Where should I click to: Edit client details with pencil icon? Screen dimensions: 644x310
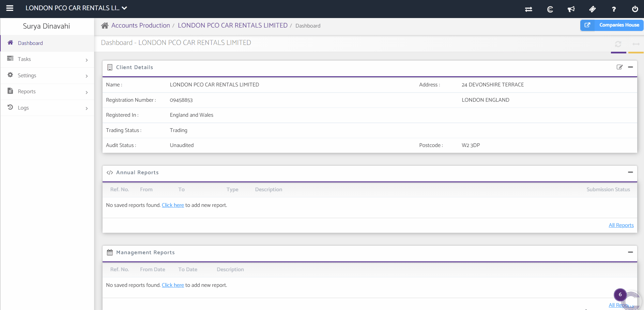(x=619, y=67)
